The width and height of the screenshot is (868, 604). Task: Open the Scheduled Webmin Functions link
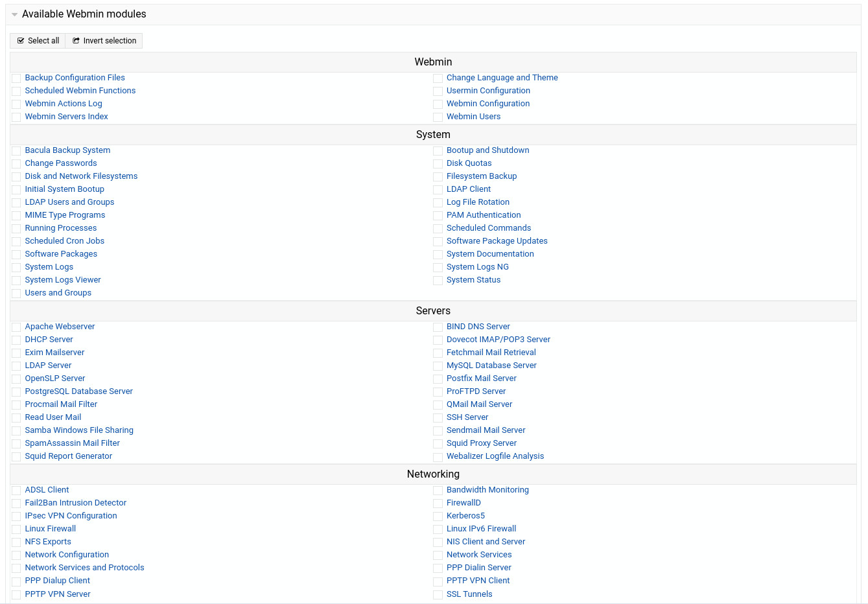80,91
